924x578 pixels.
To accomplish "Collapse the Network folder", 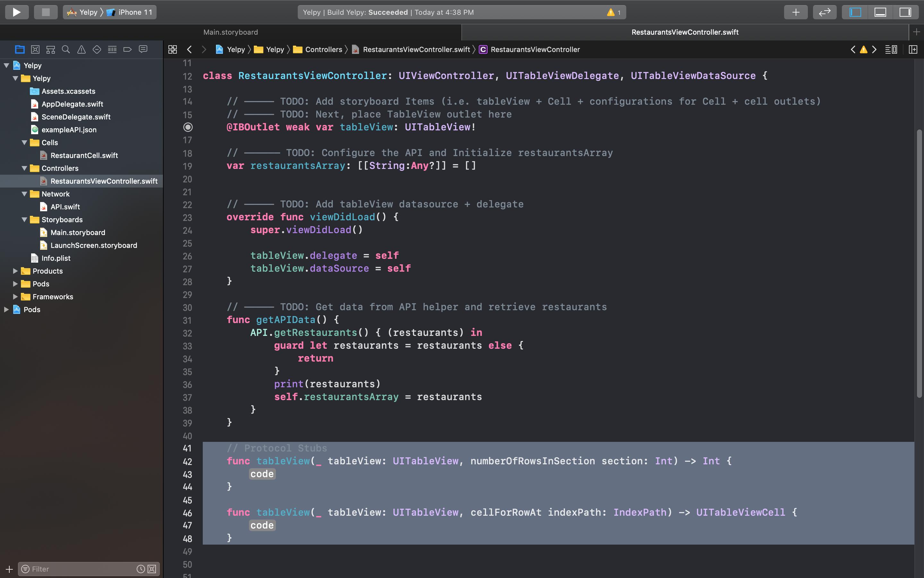I will tap(24, 194).
